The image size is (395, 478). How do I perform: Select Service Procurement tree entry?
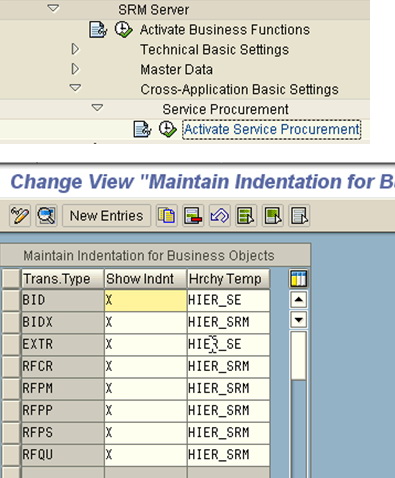[x=225, y=109]
